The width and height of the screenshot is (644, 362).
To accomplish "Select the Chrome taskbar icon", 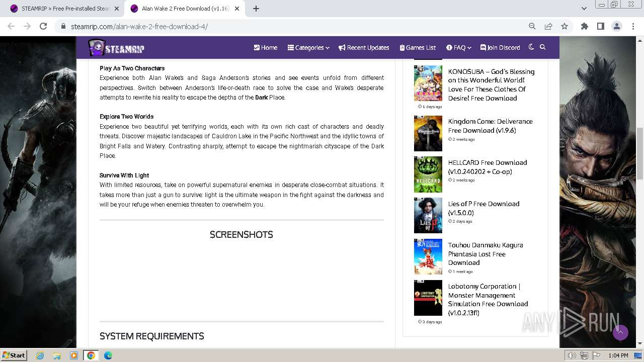I will (91, 355).
